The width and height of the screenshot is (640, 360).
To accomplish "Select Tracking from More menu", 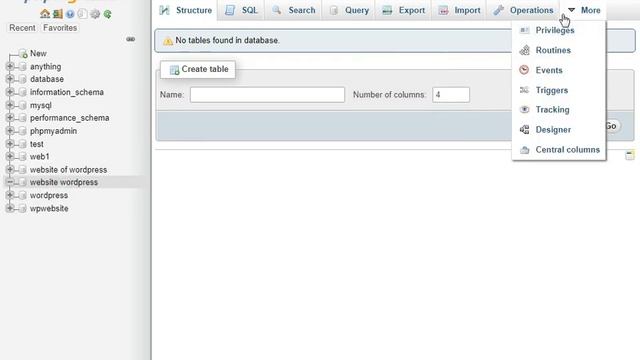I will pos(552,109).
